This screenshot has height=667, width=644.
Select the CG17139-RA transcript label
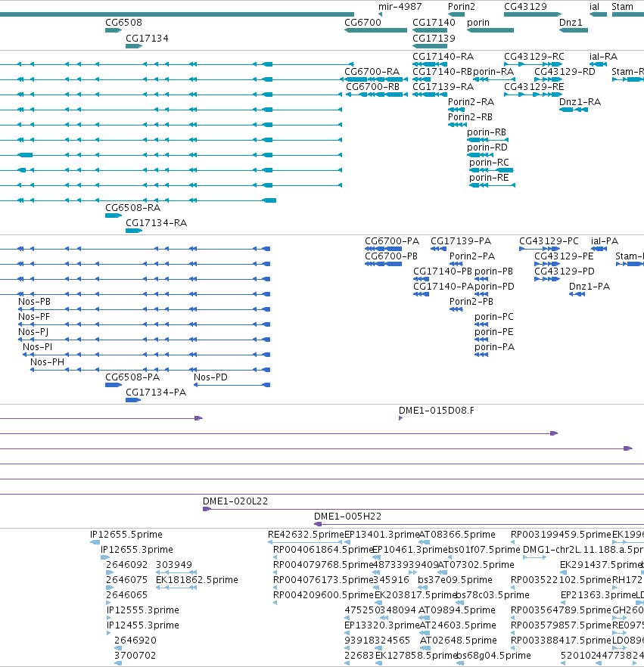pyautogui.click(x=443, y=87)
